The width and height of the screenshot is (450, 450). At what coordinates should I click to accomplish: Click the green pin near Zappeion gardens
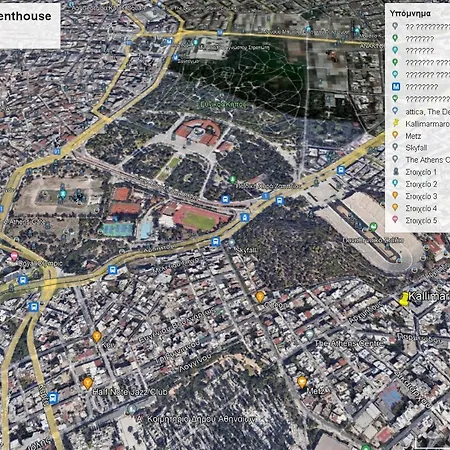(x=233, y=180)
